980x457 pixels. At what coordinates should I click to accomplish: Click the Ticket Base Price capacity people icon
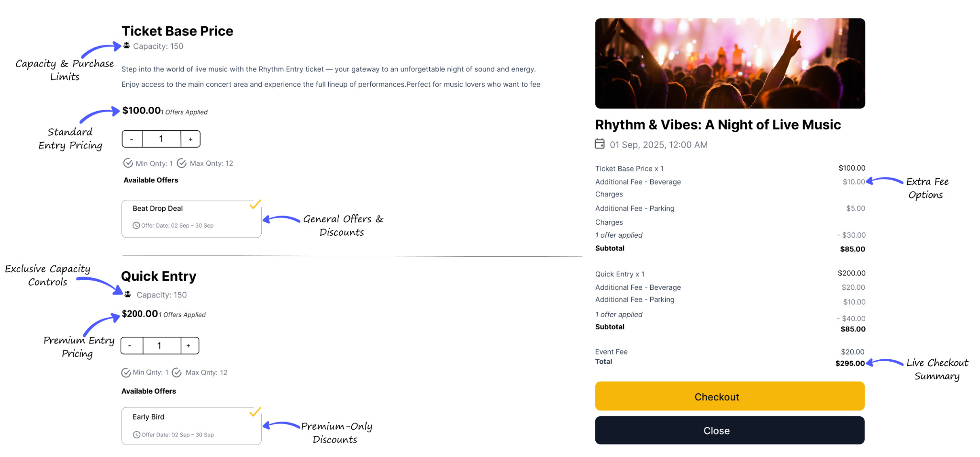click(127, 46)
